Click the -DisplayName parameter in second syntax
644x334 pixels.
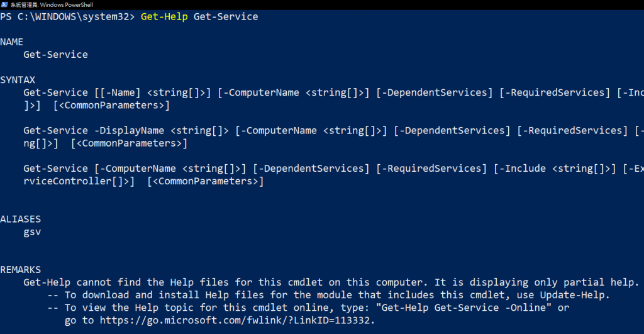[x=129, y=131]
